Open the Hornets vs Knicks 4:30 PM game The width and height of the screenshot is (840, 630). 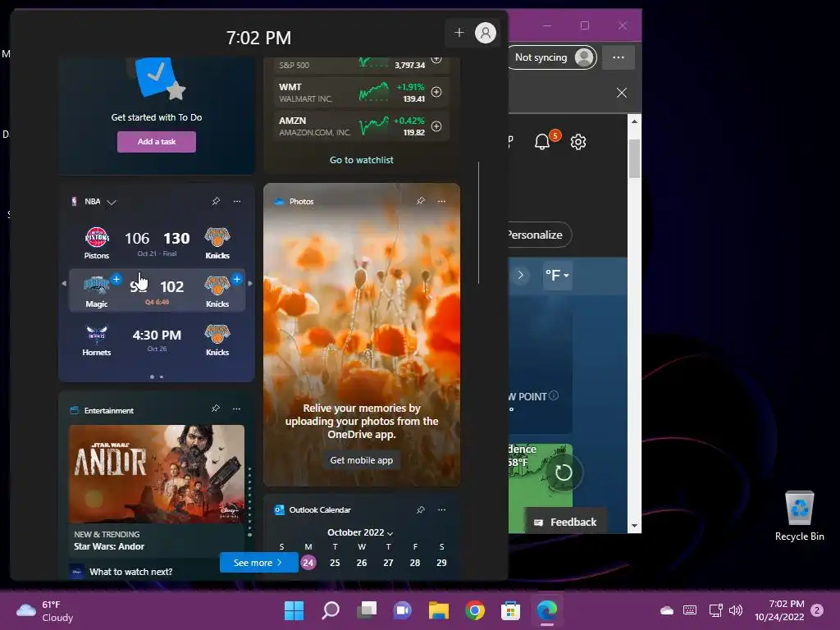[157, 339]
